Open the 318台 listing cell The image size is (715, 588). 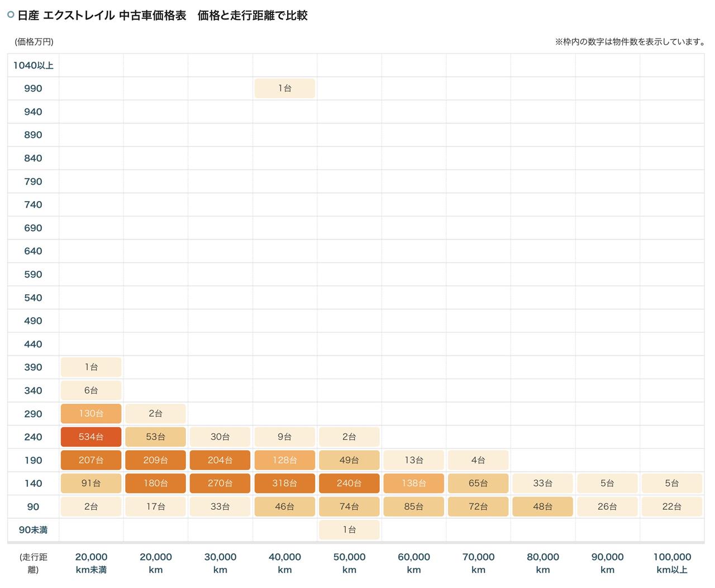tap(285, 484)
